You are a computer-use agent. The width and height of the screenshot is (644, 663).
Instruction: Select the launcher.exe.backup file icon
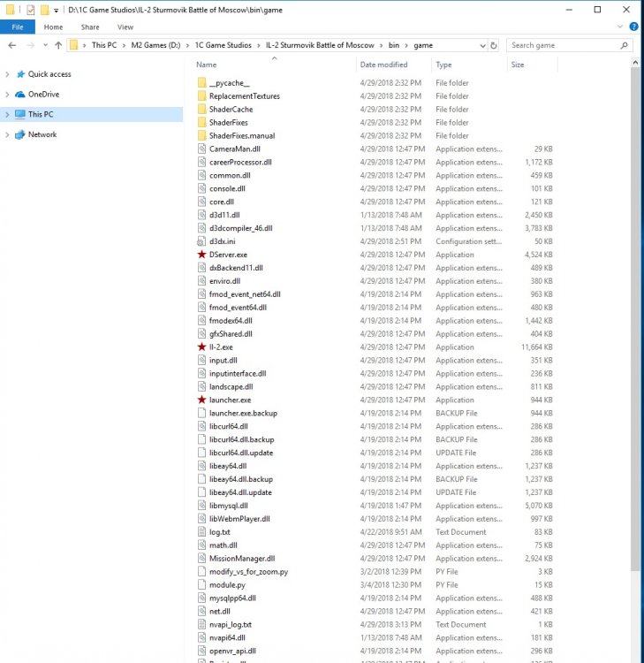tap(202, 413)
